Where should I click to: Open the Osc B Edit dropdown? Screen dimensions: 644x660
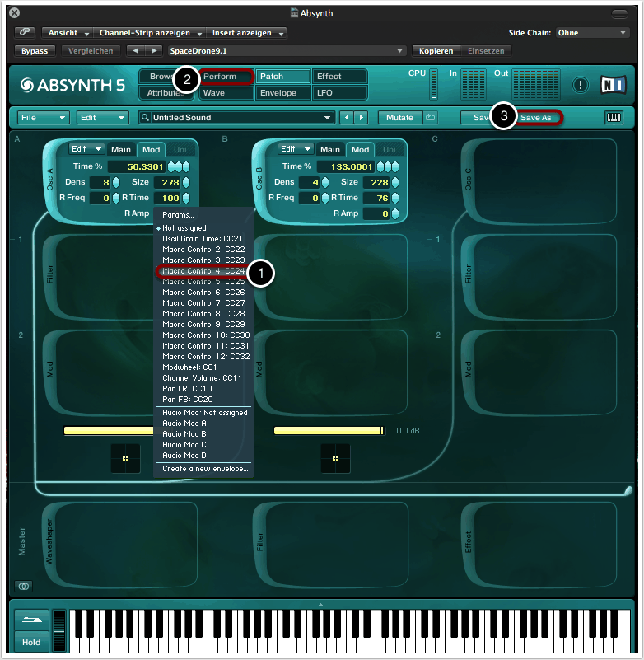pyautogui.click(x=296, y=149)
